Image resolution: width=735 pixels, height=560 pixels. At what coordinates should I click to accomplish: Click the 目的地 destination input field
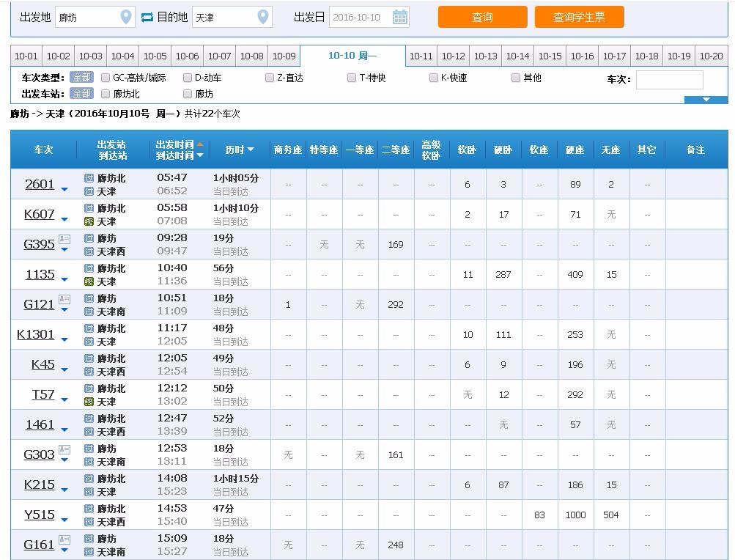[232, 18]
